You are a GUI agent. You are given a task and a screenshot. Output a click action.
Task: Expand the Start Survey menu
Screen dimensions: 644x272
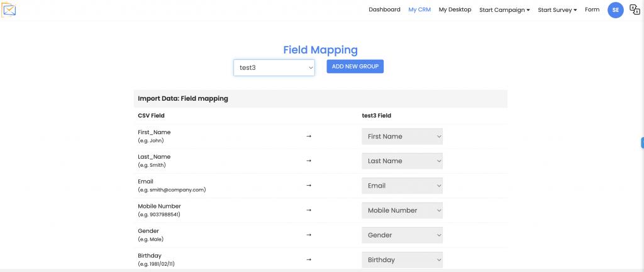click(x=557, y=10)
